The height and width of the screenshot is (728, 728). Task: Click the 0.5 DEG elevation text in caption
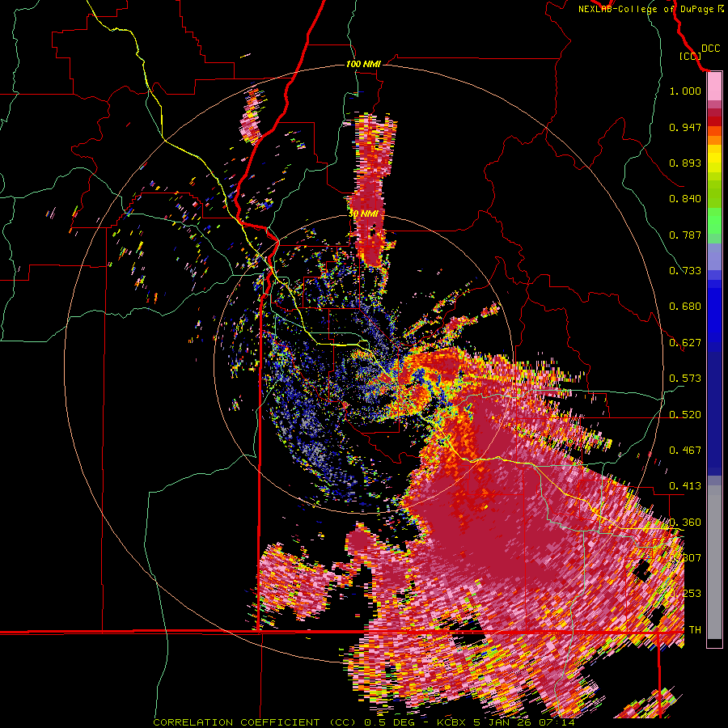390,722
